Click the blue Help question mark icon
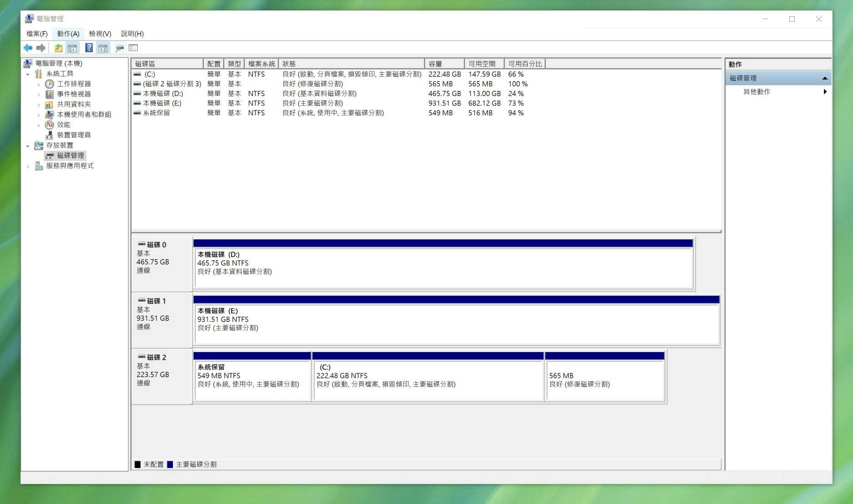Viewport: 853px width, 504px height. tap(89, 48)
